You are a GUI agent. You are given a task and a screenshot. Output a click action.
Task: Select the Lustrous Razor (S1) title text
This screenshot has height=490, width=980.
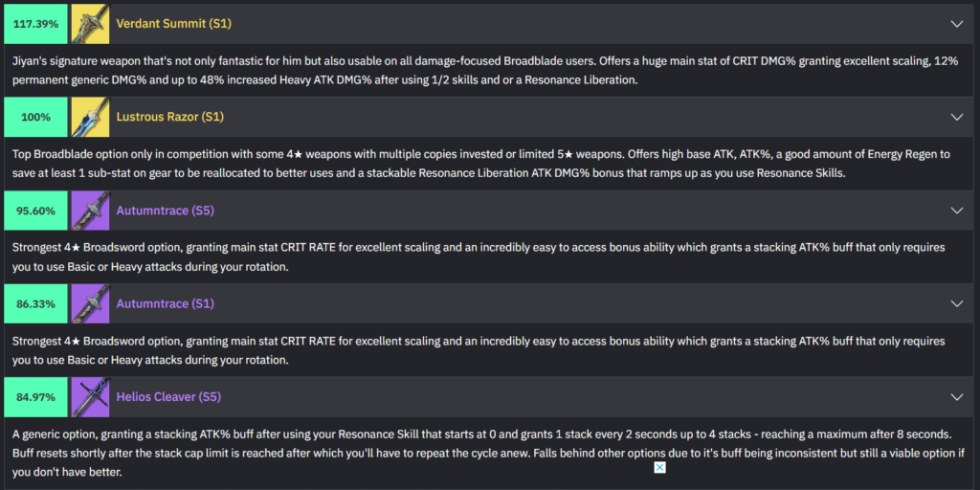point(170,117)
